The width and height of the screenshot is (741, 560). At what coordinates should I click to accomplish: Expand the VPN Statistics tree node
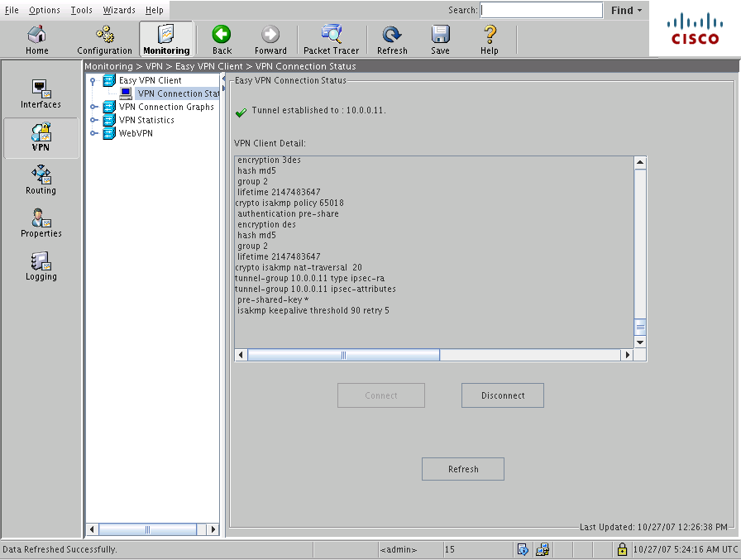[93, 120]
